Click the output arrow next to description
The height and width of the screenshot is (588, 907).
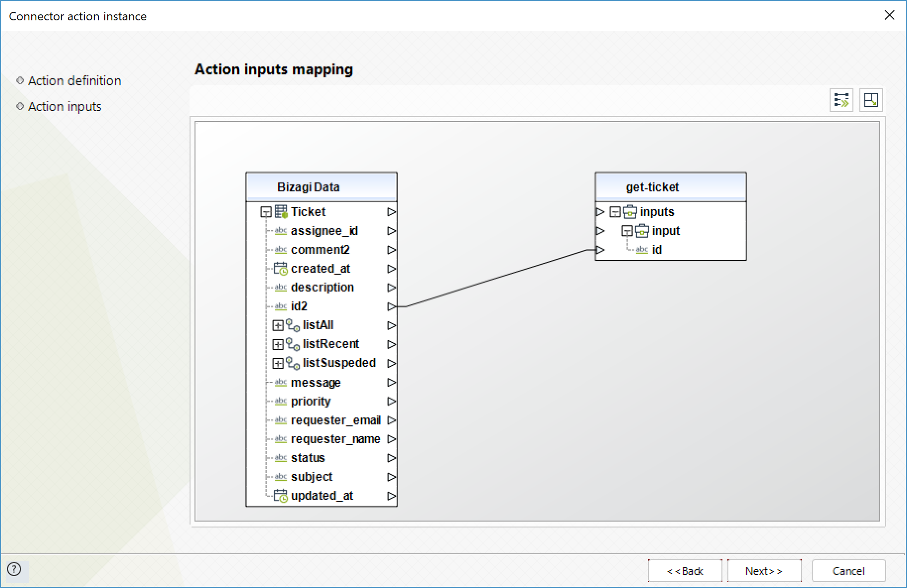coord(392,288)
